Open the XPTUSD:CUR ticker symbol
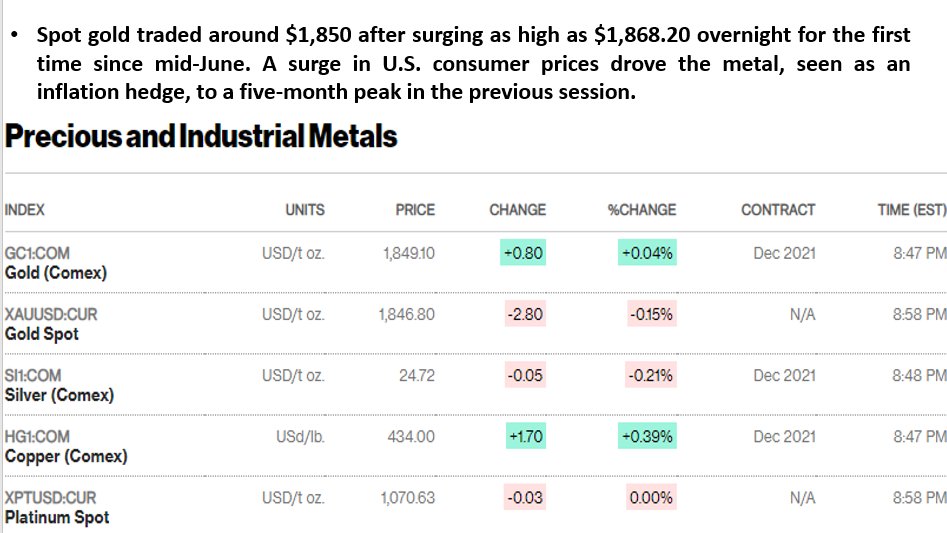Image resolution: width=947 pixels, height=533 pixels. (x=50, y=497)
